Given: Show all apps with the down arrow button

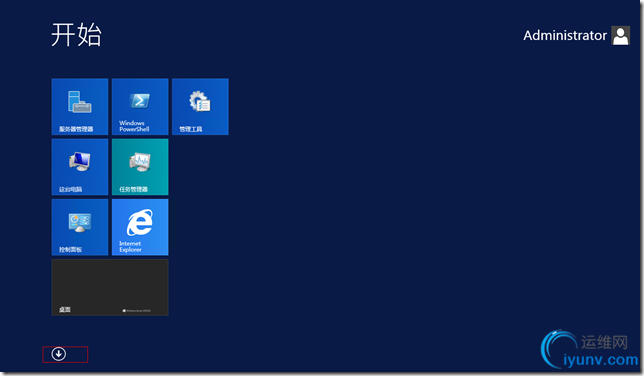Looking at the screenshot, I should [x=59, y=354].
